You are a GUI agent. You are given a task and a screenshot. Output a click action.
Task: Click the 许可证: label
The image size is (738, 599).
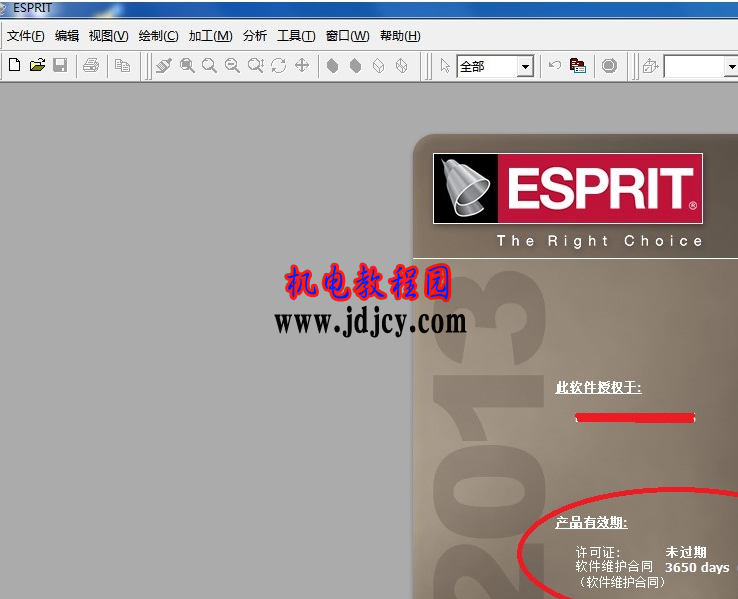(x=598, y=552)
